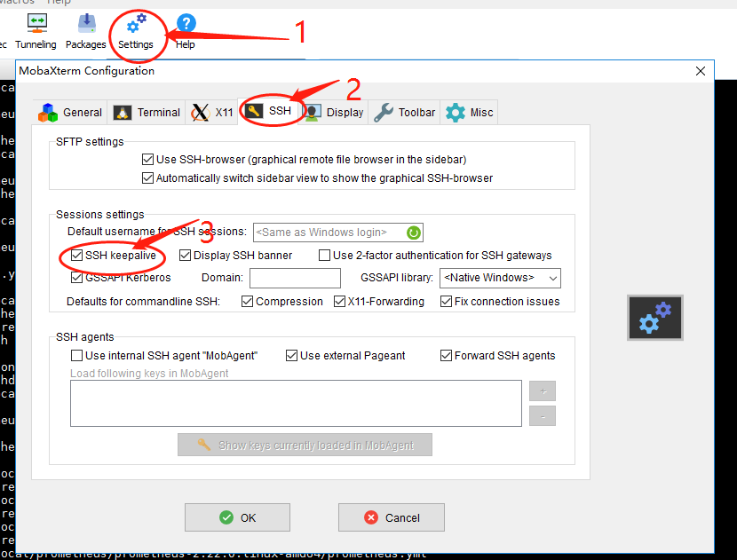This screenshot has height=560, width=737.
Task: Close the MobaXterm Configuration dialog
Action: click(x=701, y=71)
